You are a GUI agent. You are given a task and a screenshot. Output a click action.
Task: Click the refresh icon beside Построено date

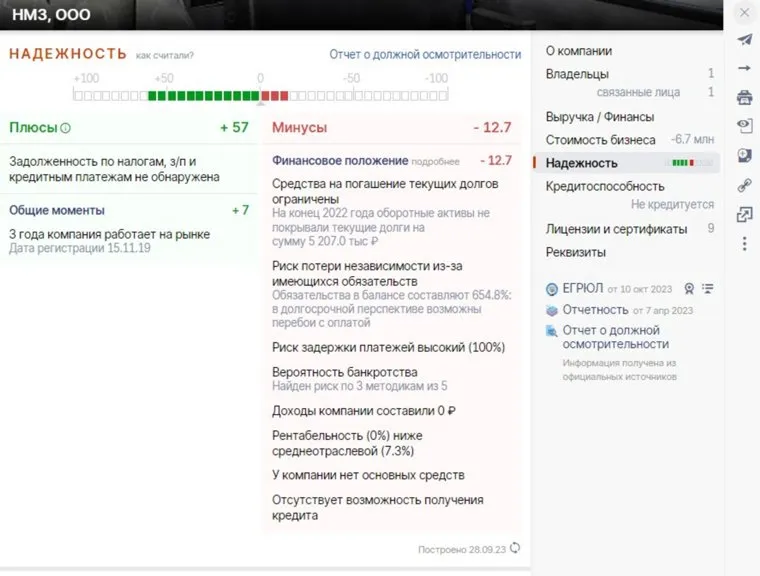coord(515,548)
